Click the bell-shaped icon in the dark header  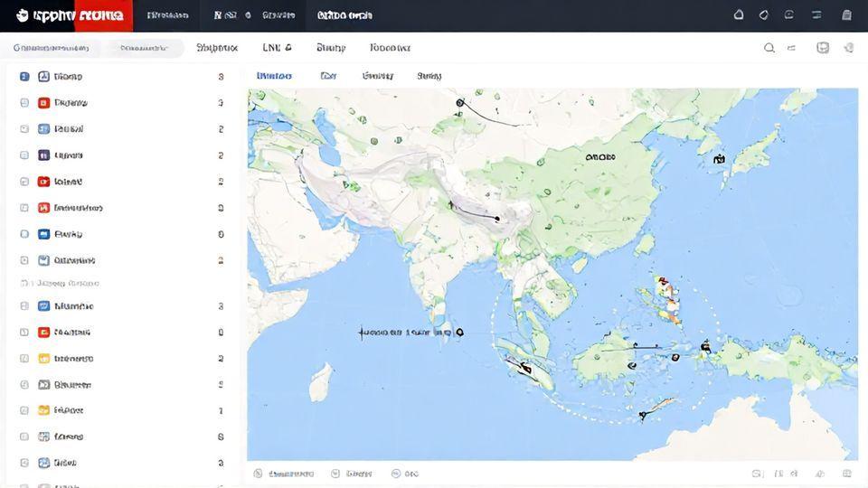click(x=739, y=15)
